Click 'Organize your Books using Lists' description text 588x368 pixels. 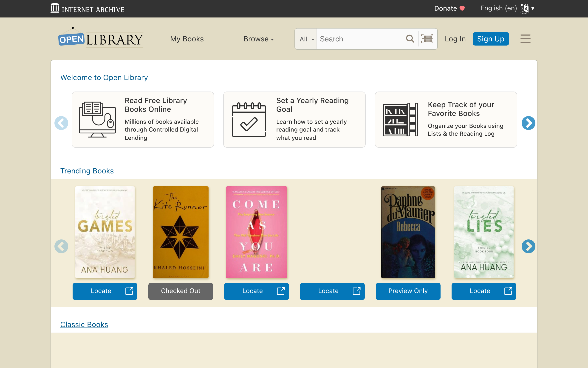coord(466,130)
